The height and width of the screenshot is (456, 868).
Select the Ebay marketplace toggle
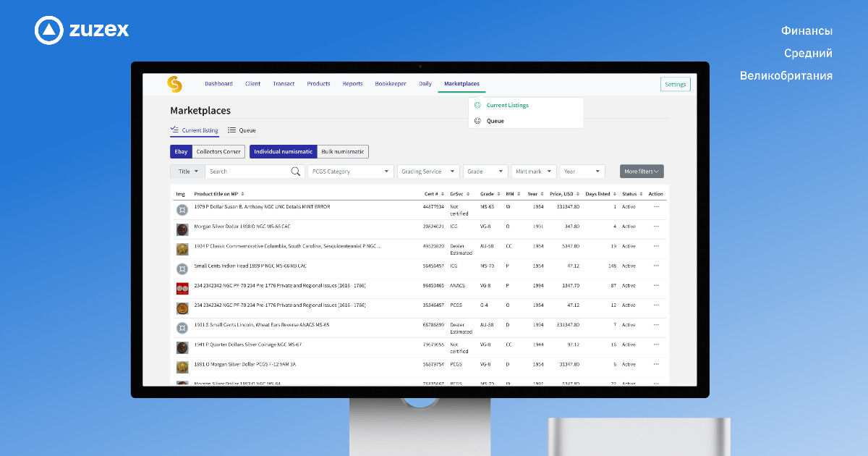click(x=181, y=152)
